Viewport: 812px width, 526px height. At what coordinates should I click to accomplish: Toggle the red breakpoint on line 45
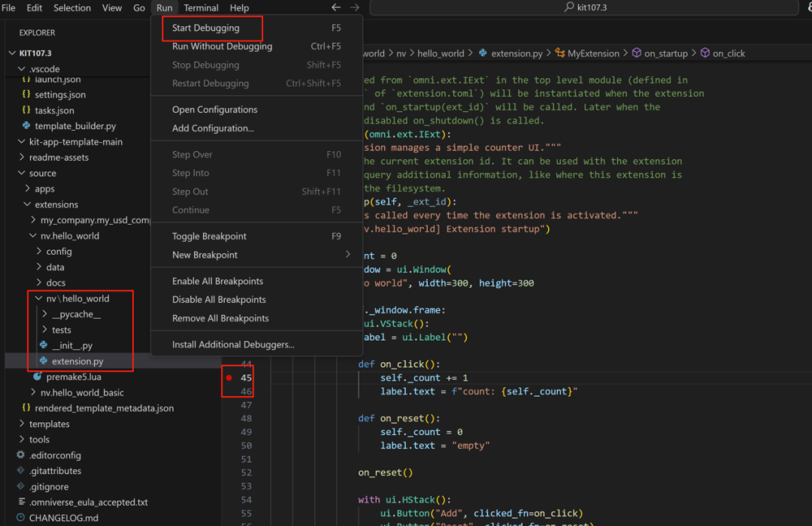click(229, 378)
